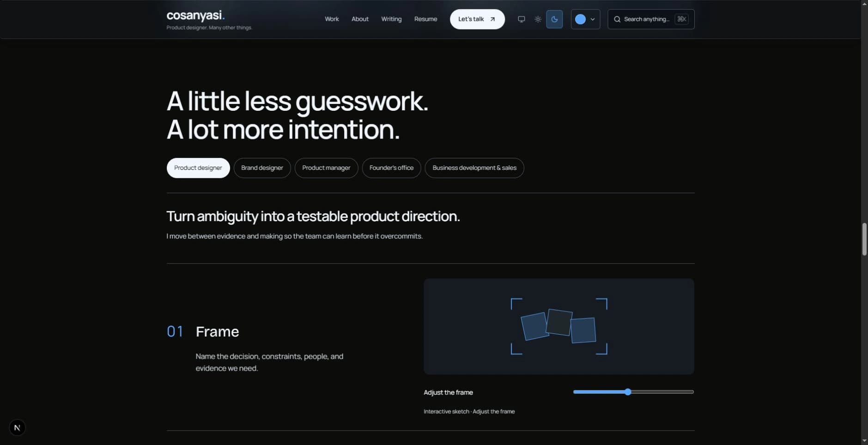This screenshot has height=445, width=868.
Task: Switch to light theme sun icon
Action: tap(538, 19)
